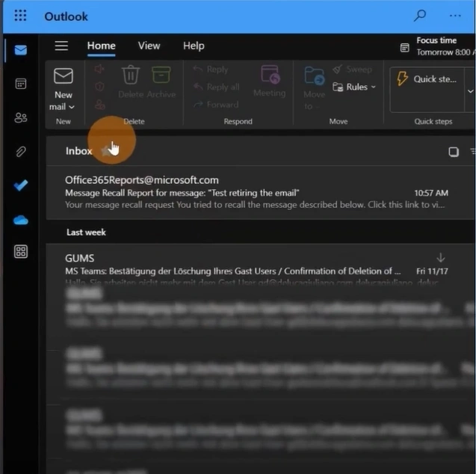Toggle the select all messages checkbox icon

coord(454,152)
